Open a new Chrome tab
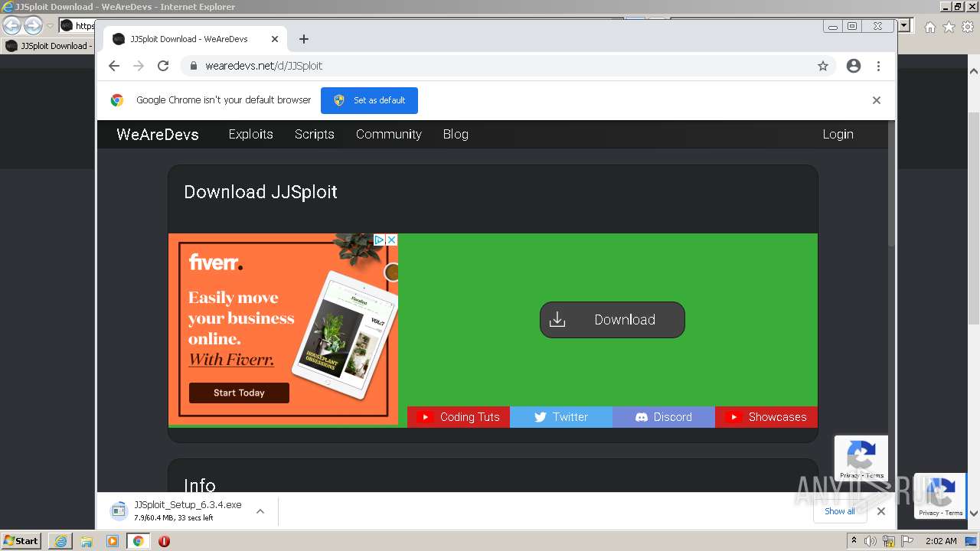The height and width of the screenshot is (551, 980). pyautogui.click(x=304, y=39)
